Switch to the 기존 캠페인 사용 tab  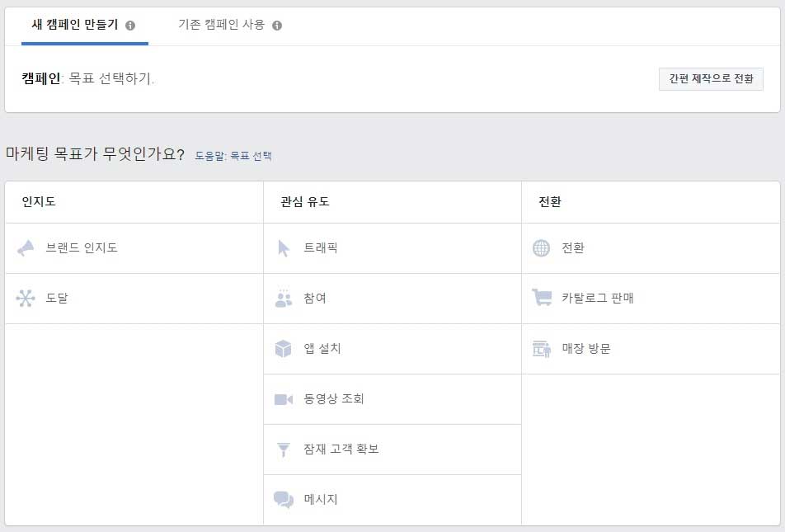pyautogui.click(x=230, y=25)
